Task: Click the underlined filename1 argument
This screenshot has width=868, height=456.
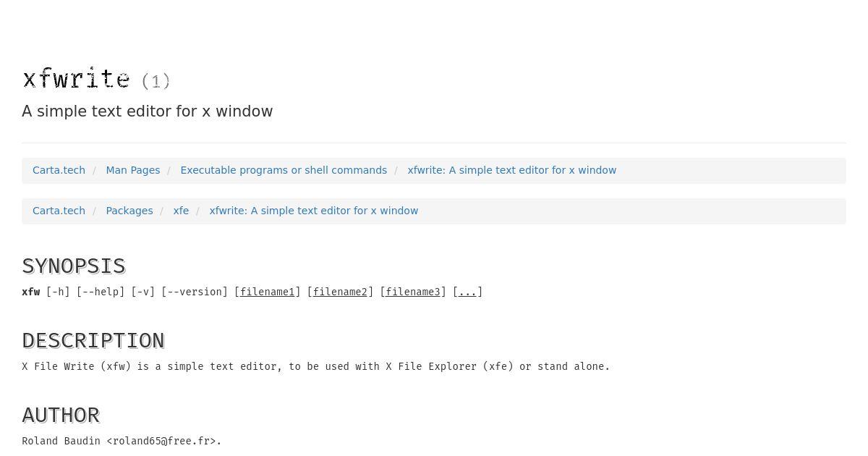Action: [x=267, y=292]
